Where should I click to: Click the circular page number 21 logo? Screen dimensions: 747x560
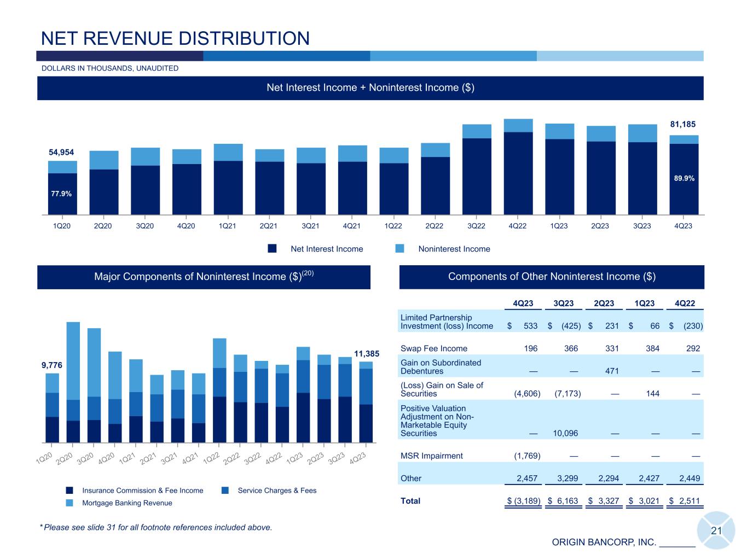[716, 530]
